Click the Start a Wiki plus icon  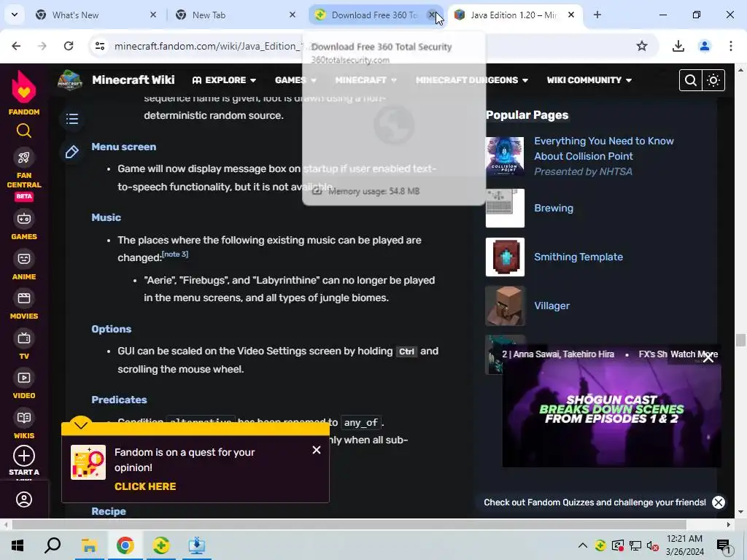[24, 456]
